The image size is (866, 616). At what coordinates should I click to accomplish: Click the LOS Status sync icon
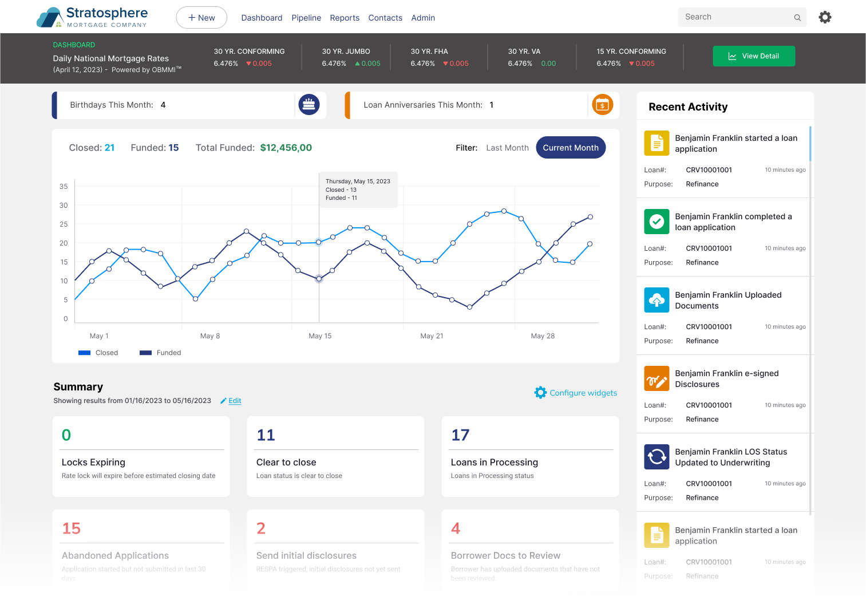[x=657, y=457]
